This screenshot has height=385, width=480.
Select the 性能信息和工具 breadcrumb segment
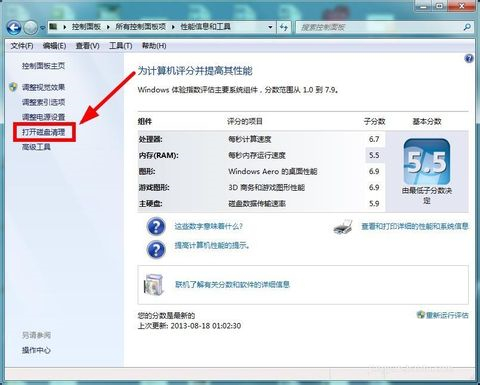[x=206, y=27]
